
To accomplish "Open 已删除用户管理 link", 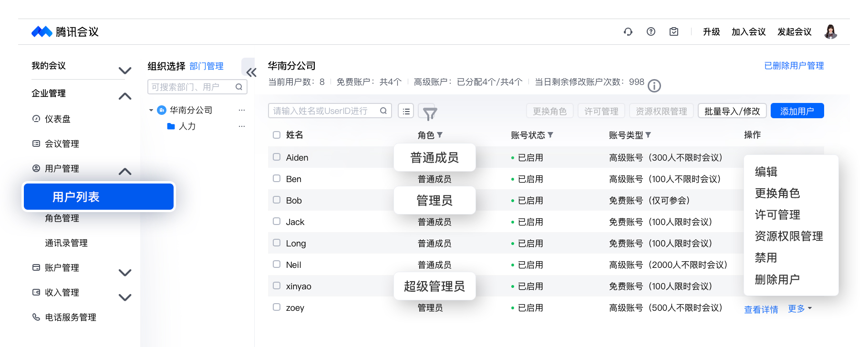I will [x=794, y=66].
